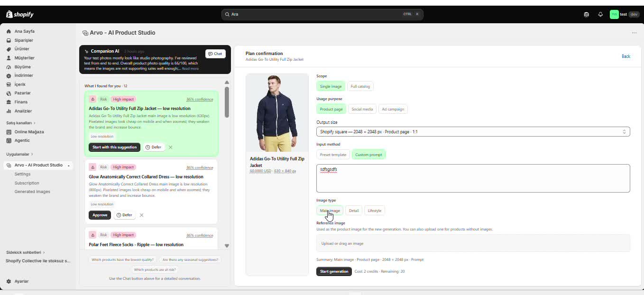644x295 pixels.
Task: Click risk warning icon on Polar Feet Socks card
Action: coord(92,235)
